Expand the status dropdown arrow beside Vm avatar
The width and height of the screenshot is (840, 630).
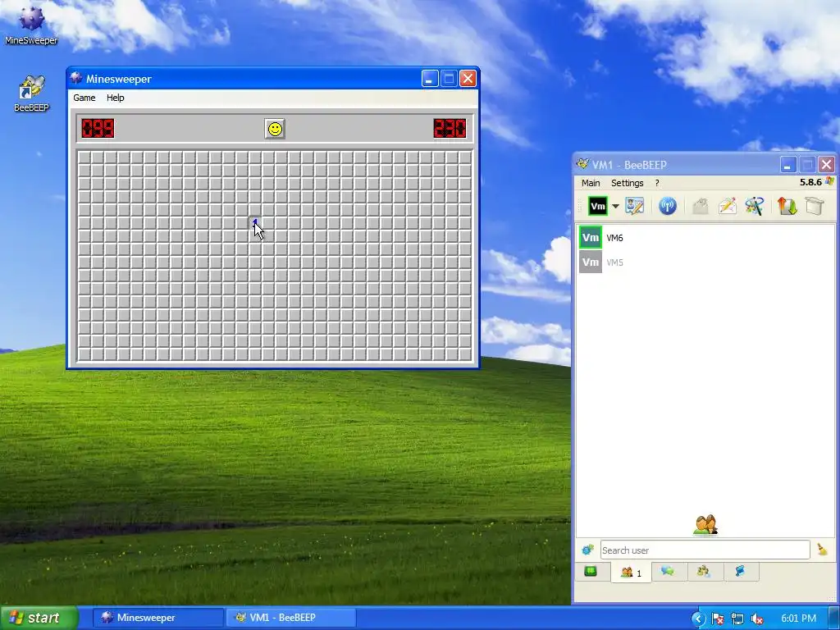(615, 206)
